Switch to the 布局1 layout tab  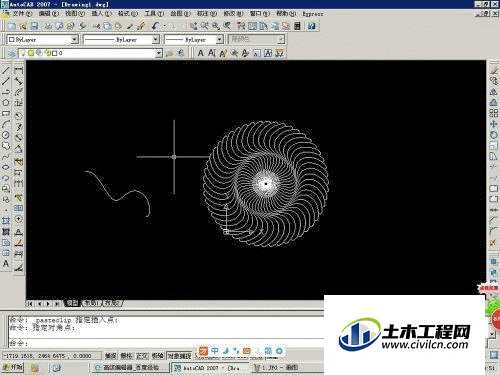[x=91, y=303]
